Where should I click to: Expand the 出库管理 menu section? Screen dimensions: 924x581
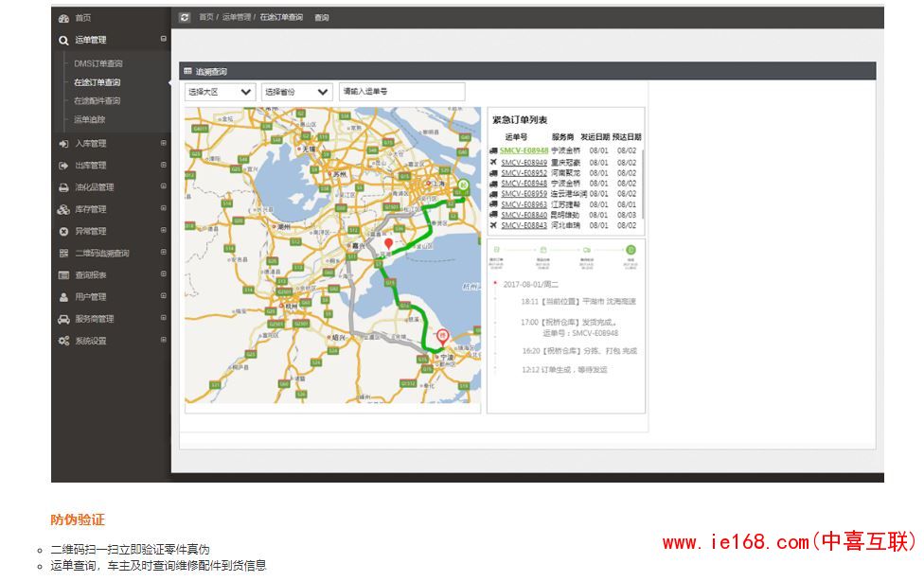(x=164, y=166)
